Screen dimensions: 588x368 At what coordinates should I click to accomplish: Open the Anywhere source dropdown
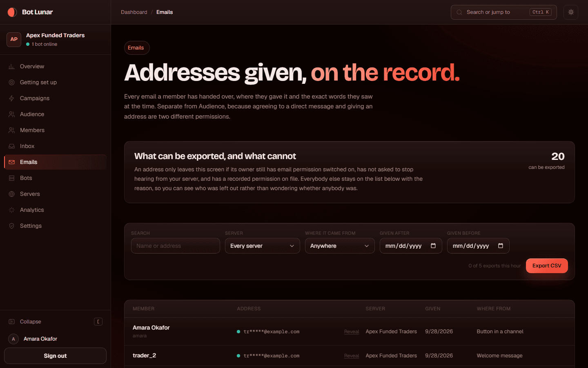click(340, 246)
